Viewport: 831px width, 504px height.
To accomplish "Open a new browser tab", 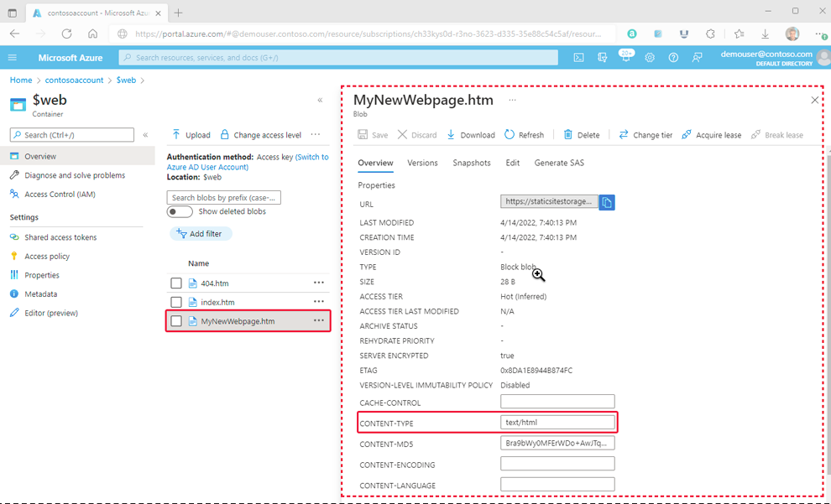I will 179,13.
